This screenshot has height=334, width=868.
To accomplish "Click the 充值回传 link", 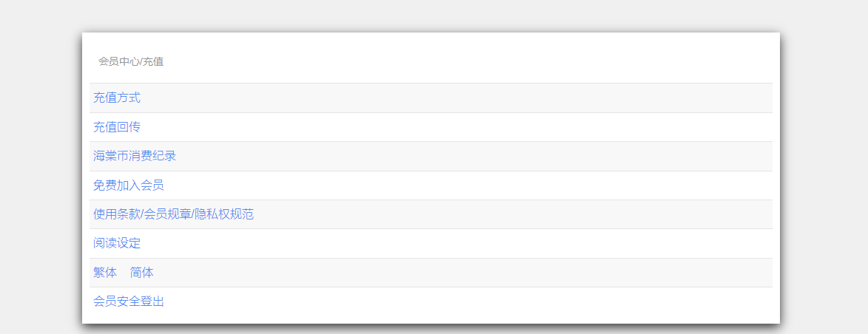I will 117,127.
